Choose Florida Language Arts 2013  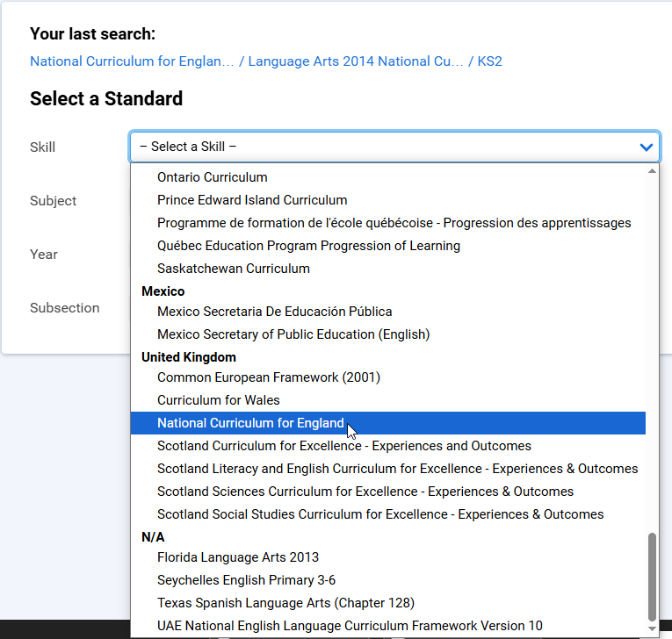coord(388,557)
